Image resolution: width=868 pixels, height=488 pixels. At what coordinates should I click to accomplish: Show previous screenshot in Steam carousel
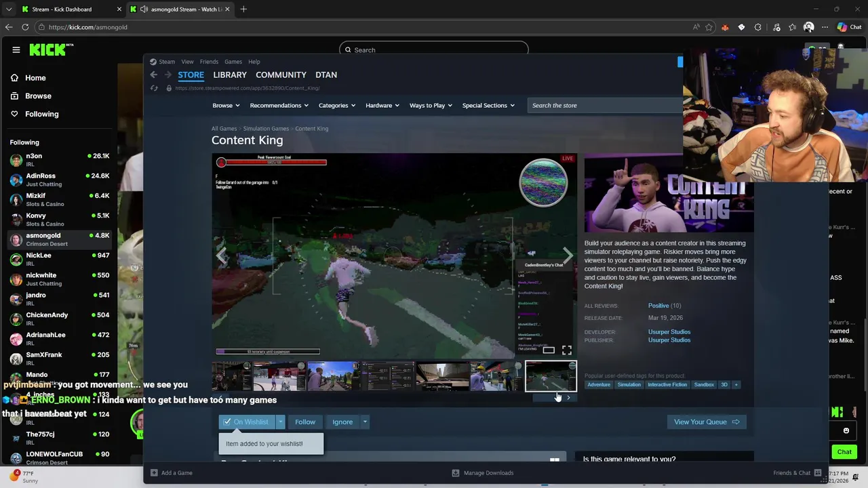221,256
